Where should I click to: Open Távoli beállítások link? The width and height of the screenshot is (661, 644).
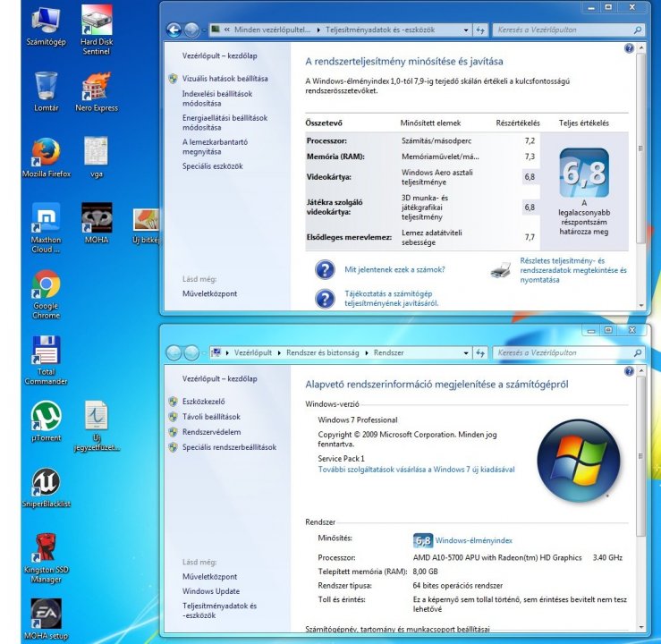[211, 417]
